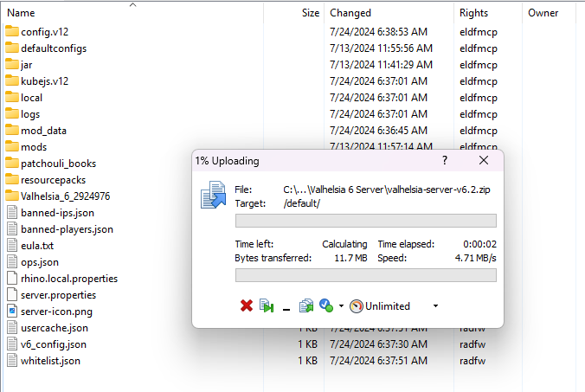Click the kubejs.v12 folder name
This screenshot has height=392, width=585.
44,81
